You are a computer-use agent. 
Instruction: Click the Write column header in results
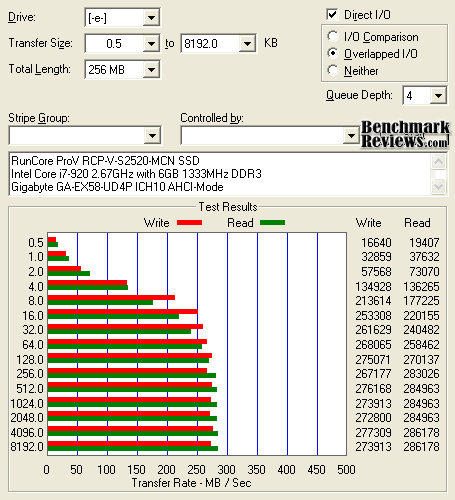tap(368, 223)
